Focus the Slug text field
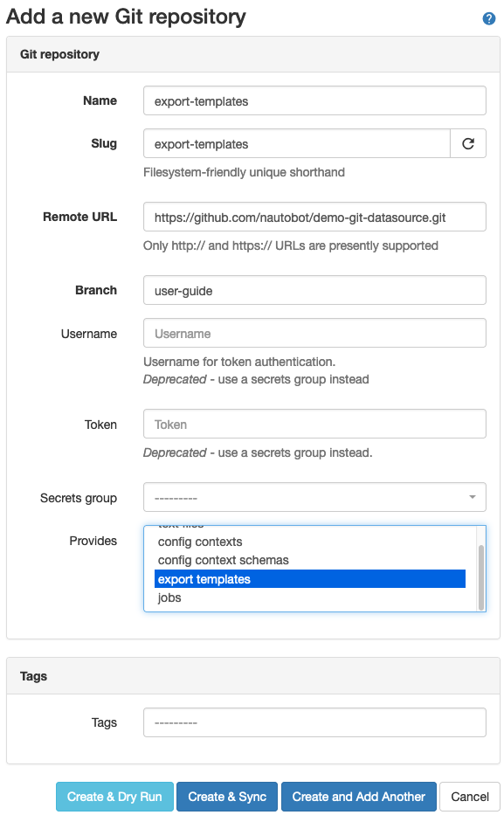The width and height of the screenshot is (504, 815). point(297,143)
